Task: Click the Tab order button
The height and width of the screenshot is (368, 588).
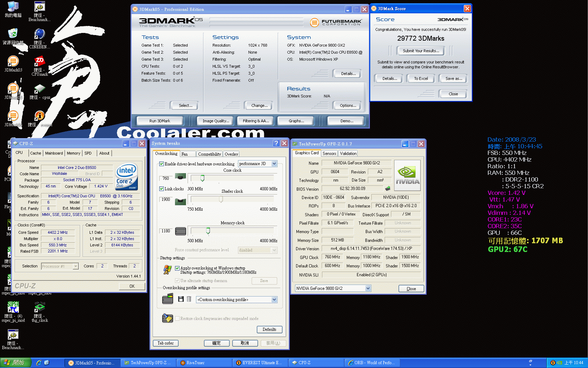Action: [166, 343]
